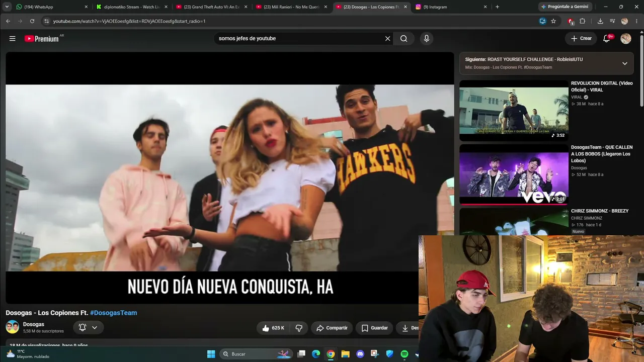Reload the current page
This screenshot has height=362, width=644.
[x=32, y=21]
